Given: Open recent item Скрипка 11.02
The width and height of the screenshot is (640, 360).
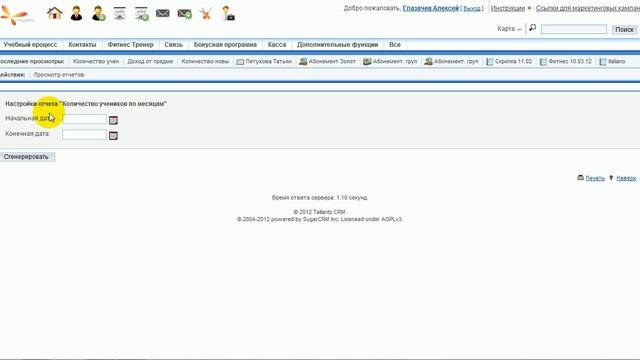Looking at the screenshot, I should click(509, 61).
